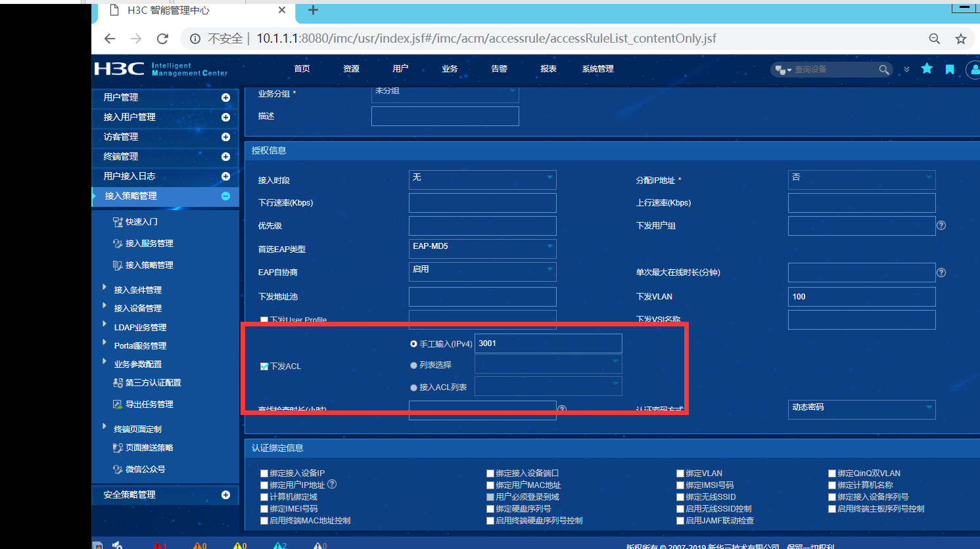
Task: Click the manual ACL input containing 3001
Action: click(x=548, y=343)
